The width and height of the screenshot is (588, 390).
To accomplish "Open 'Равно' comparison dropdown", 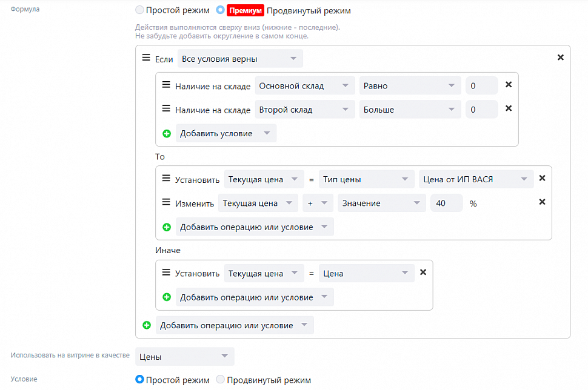I will 410,86.
